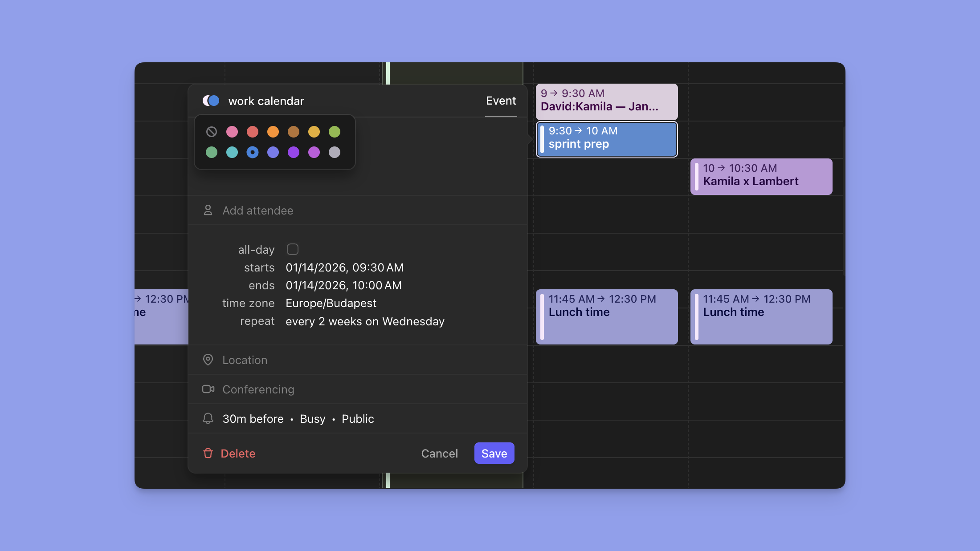Click the Location pin icon
The width and height of the screenshot is (980, 551).
(x=208, y=360)
